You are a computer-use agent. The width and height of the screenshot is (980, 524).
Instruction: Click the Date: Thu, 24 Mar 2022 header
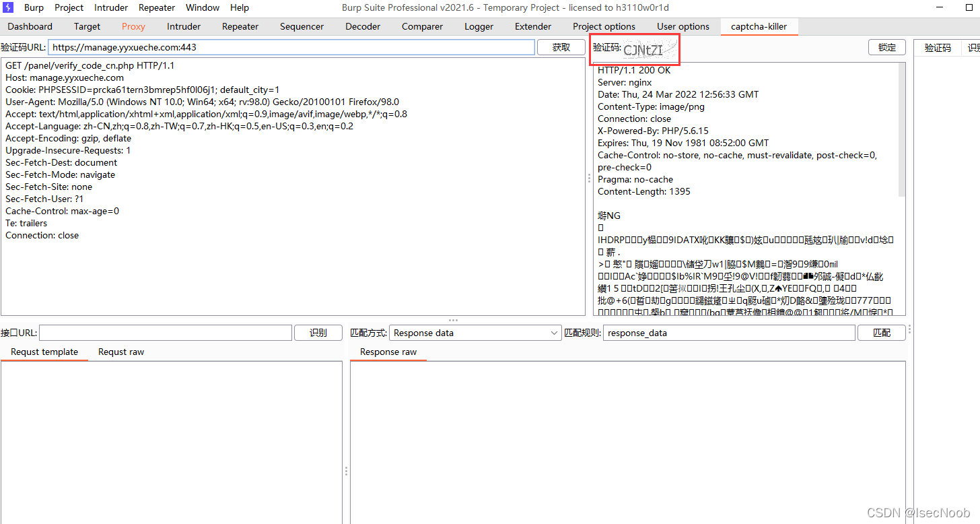click(x=678, y=94)
